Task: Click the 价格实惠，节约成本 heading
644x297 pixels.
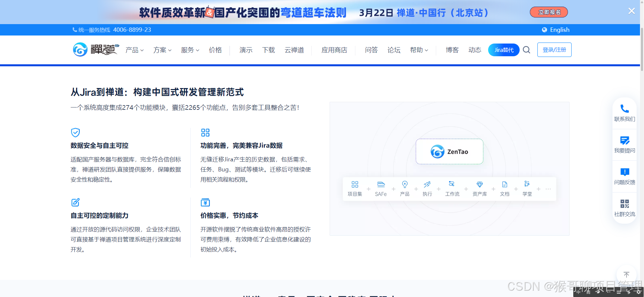Action: [229, 216]
